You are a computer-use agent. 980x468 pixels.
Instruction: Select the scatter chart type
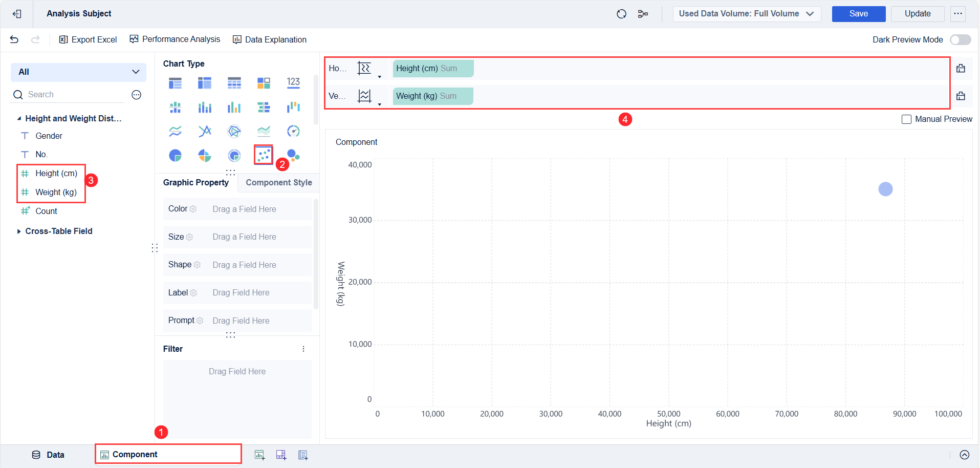click(264, 155)
